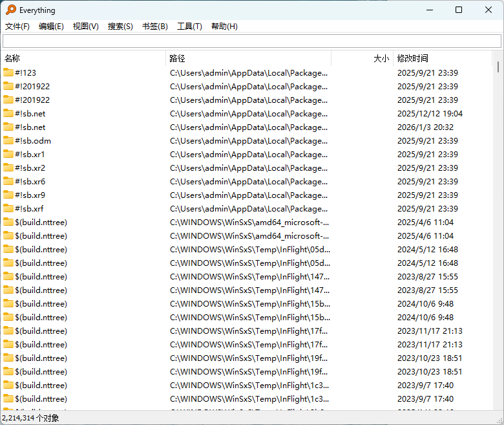Select the name #!sb.xrf

point(29,208)
